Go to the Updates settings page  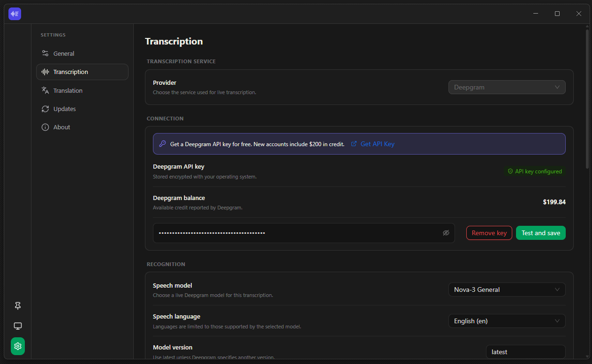point(82,109)
